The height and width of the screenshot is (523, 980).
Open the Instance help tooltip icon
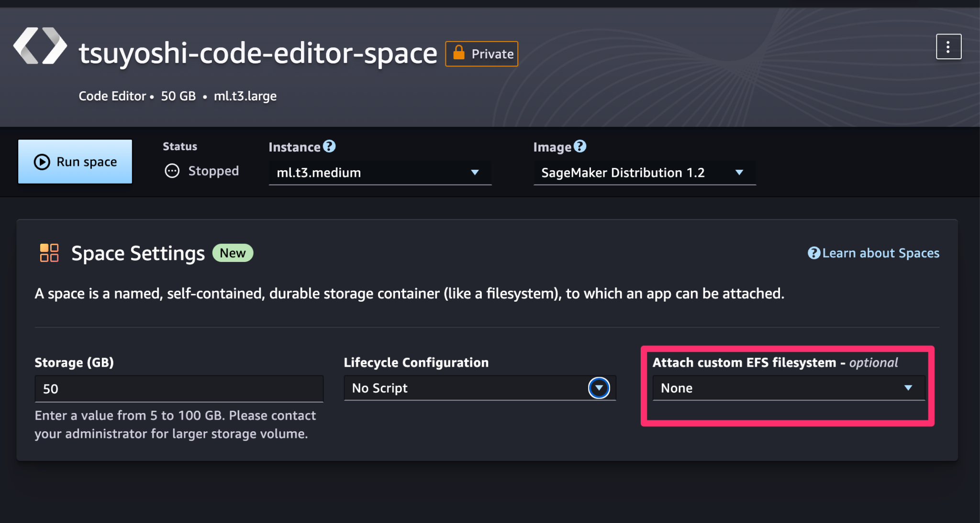click(329, 146)
